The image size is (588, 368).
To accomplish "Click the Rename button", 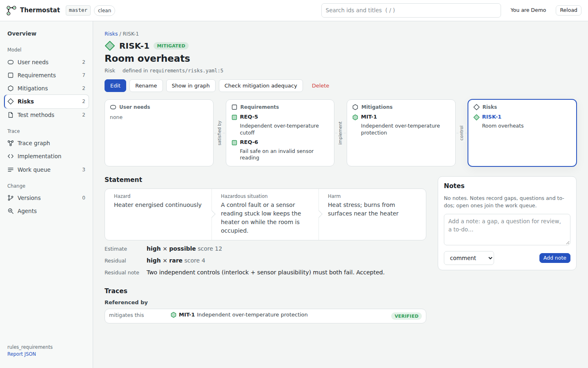I will [x=146, y=86].
